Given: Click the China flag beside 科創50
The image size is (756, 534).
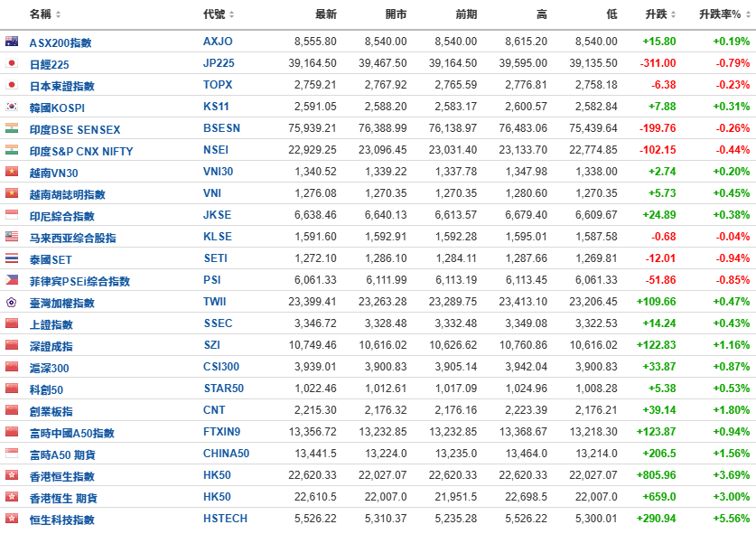Looking at the screenshot, I should coord(12,389).
